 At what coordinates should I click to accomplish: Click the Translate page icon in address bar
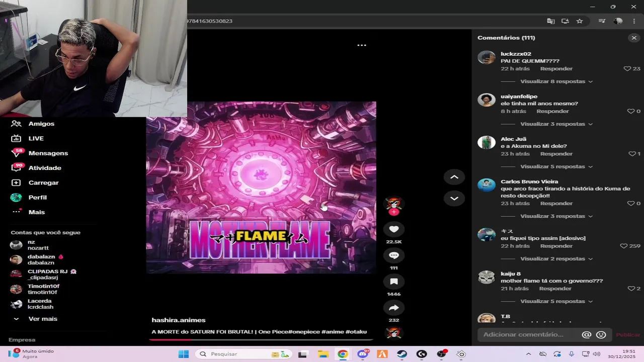tap(551, 21)
